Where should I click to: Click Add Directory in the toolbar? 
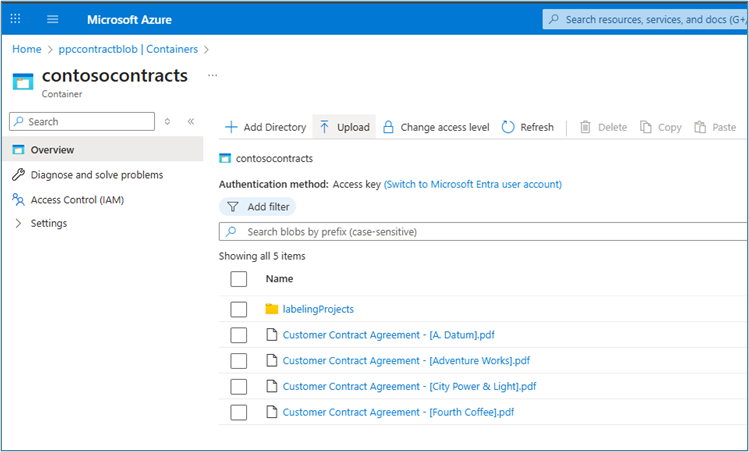266,127
